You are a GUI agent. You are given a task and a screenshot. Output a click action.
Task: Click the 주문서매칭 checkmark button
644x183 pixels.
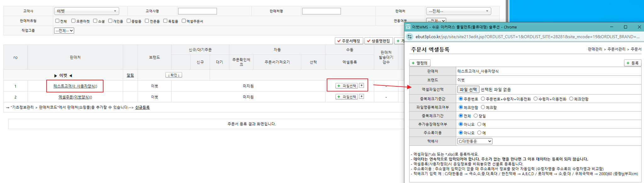point(349,41)
